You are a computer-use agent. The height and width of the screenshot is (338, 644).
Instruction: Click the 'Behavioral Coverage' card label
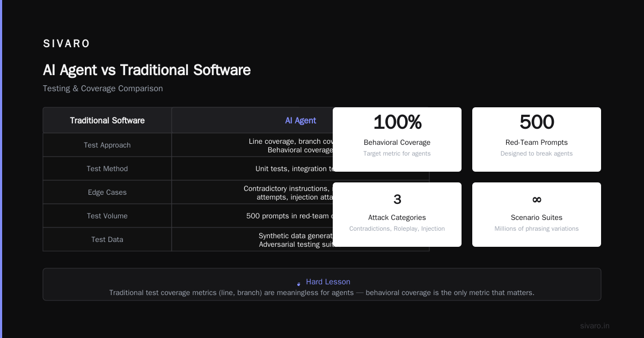(397, 142)
